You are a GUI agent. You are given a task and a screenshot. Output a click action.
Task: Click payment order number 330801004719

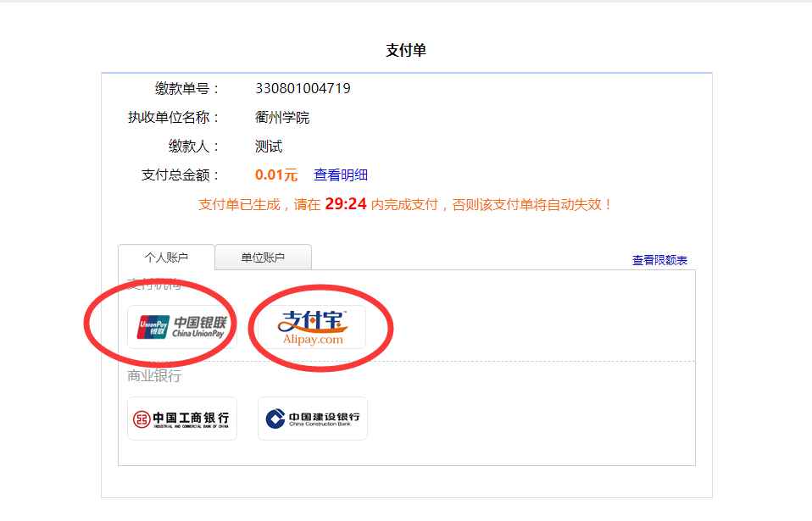(x=303, y=88)
